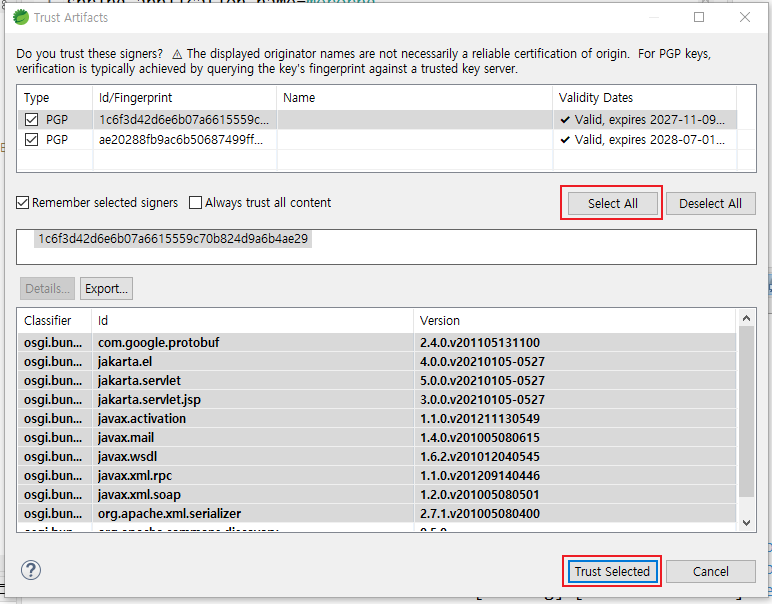Image resolution: width=772 pixels, height=604 pixels.
Task: Click version 2.7.1.v201005080400
Action: (480, 513)
